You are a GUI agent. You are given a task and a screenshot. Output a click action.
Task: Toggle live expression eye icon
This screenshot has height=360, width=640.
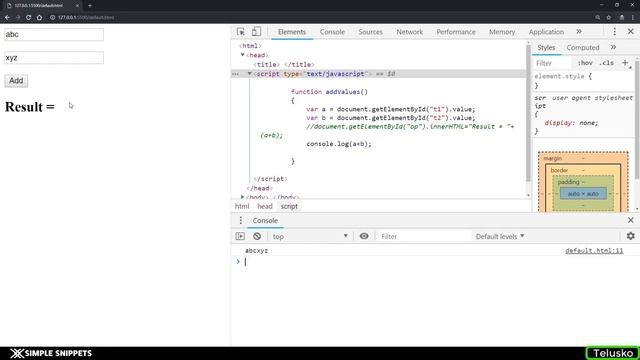tap(364, 236)
